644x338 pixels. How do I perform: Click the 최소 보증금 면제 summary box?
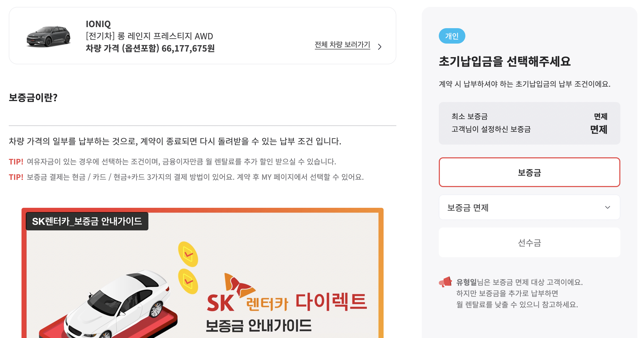pos(529,123)
